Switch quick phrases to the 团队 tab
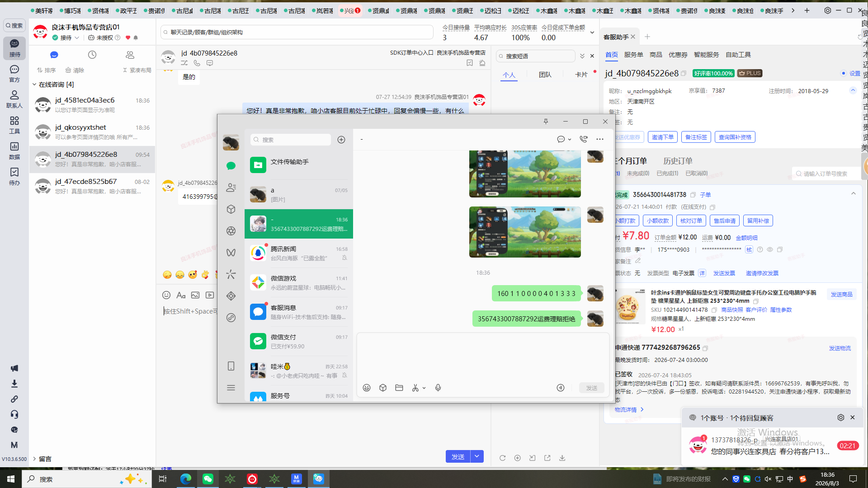The height and width of the screenshot is (488, 868). click(x=545, y=75)
